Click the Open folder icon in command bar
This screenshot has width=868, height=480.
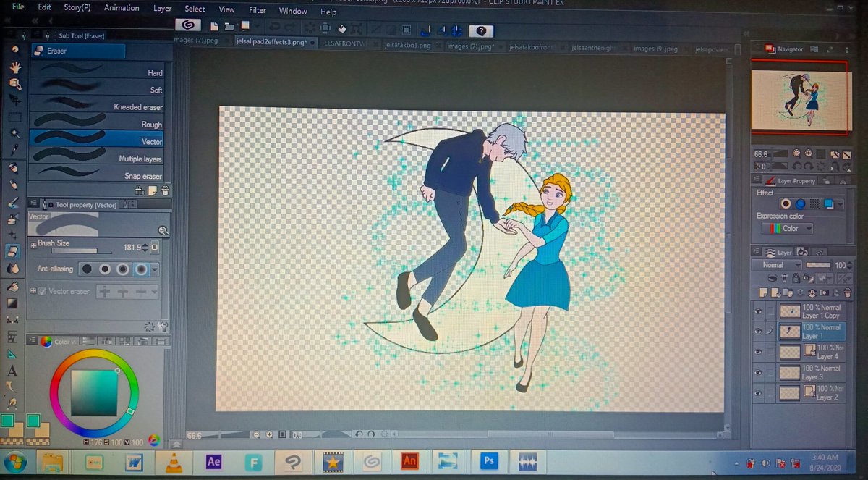(229, 27)
